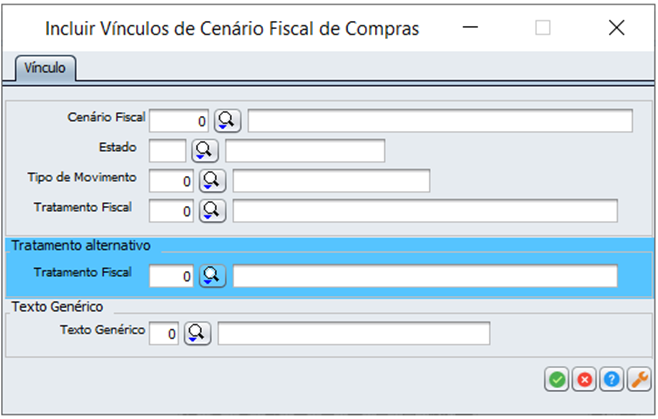Open the alternative Tratamento Fiscal lookup
This screenshot has width=658, height=419.
point(213,276)
